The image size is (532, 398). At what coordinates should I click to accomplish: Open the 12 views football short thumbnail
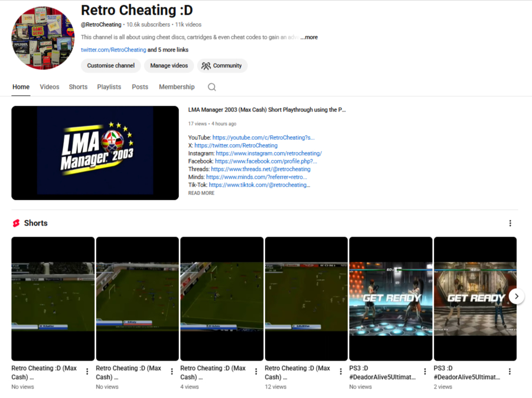pos(306,299)
